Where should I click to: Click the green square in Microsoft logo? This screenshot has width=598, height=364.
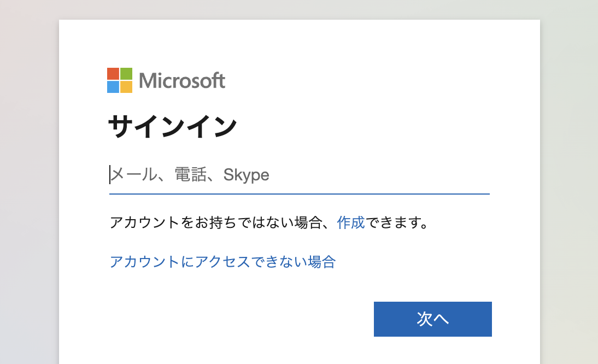coord(126,74)
